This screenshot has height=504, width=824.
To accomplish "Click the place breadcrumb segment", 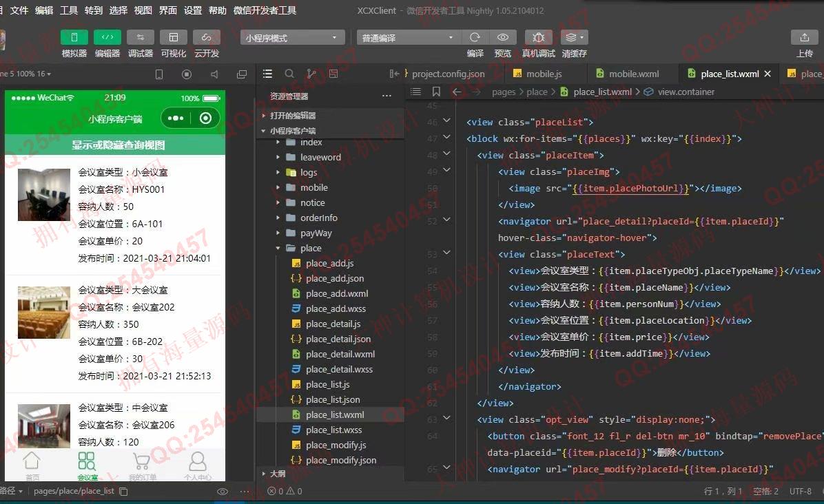I will (537, 92).
